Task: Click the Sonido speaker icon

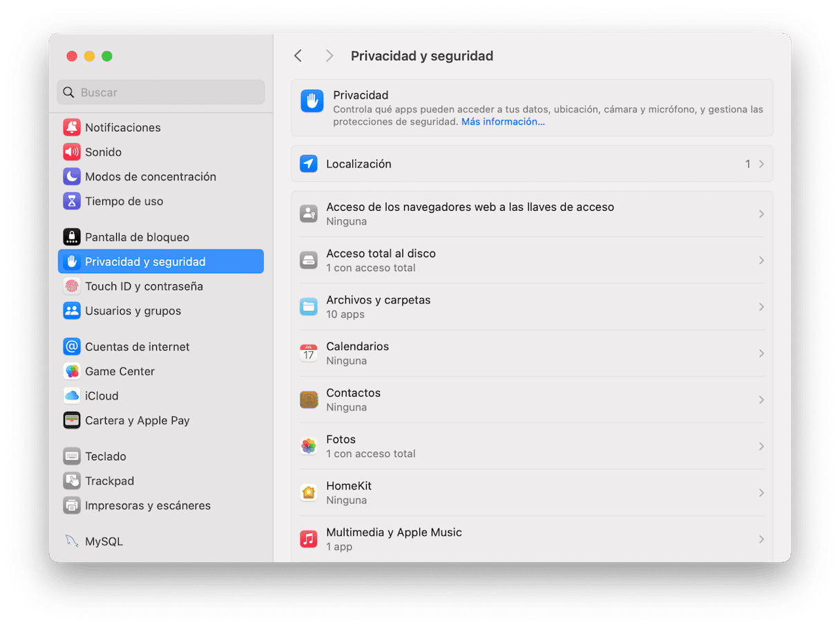Action: pyautogui.click(x=72, y=152)
